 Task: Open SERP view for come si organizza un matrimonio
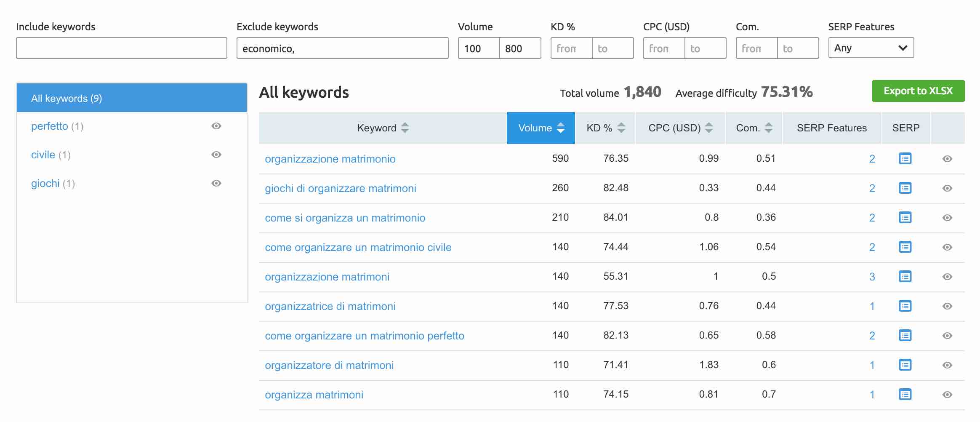point(905,218)
